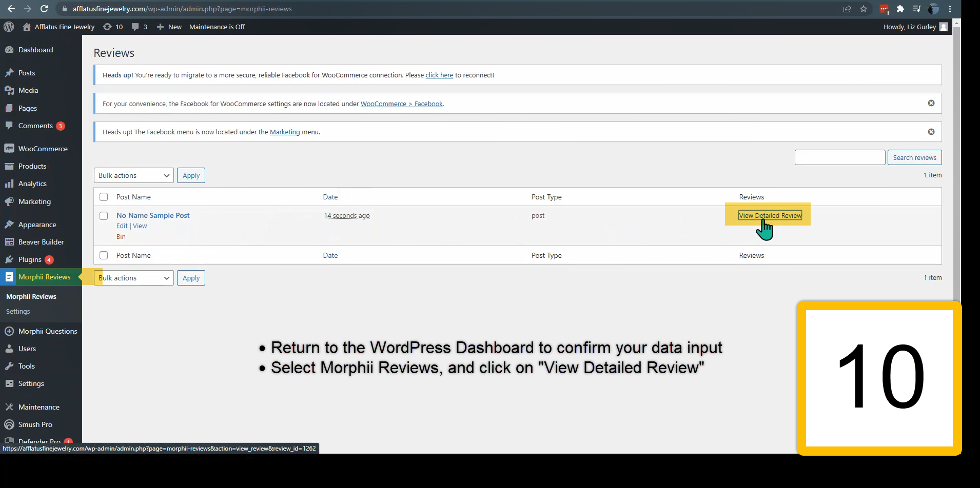Click the browser forward arrow
Viewport: 980px width, 488px height.
pos(28,9)
